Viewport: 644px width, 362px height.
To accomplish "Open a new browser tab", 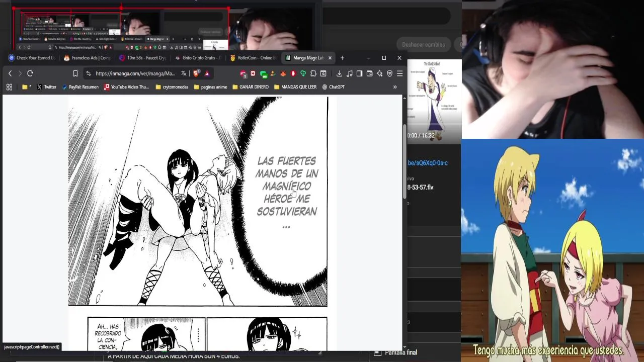I will pyautogui.click(x=342, y=58).
